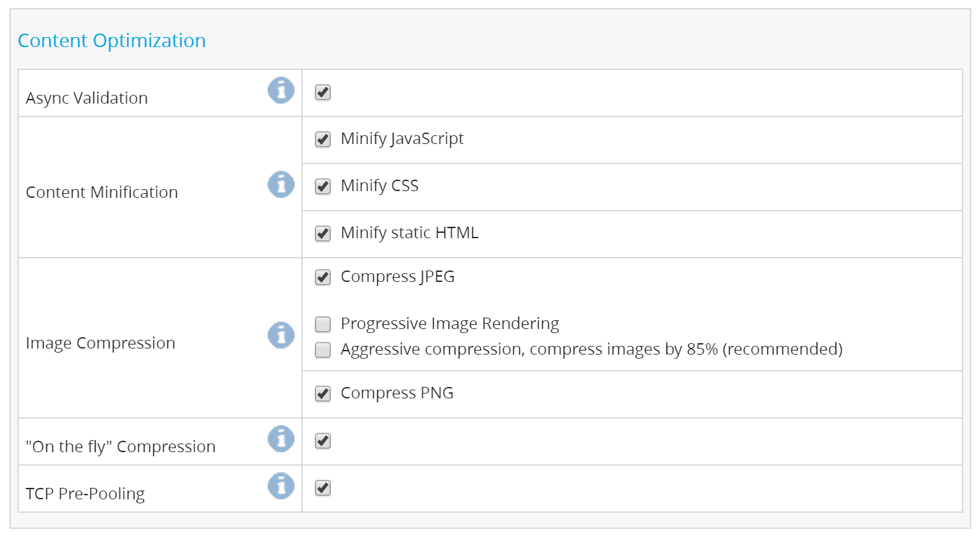
Task: Select the Content Minification row label
Action: [x=102, y=192]
